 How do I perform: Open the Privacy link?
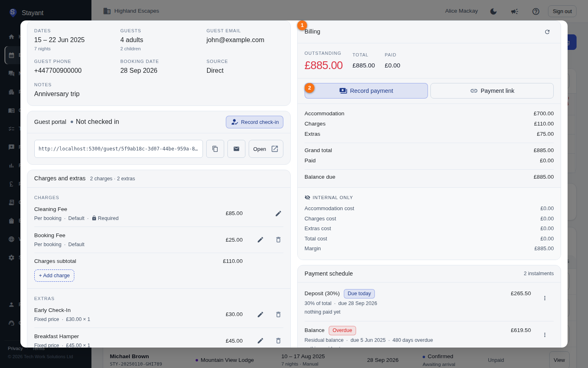point(16,348)
